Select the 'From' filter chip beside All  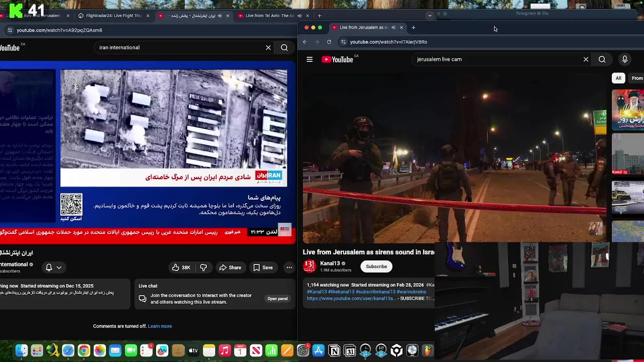tap(637, 78)
